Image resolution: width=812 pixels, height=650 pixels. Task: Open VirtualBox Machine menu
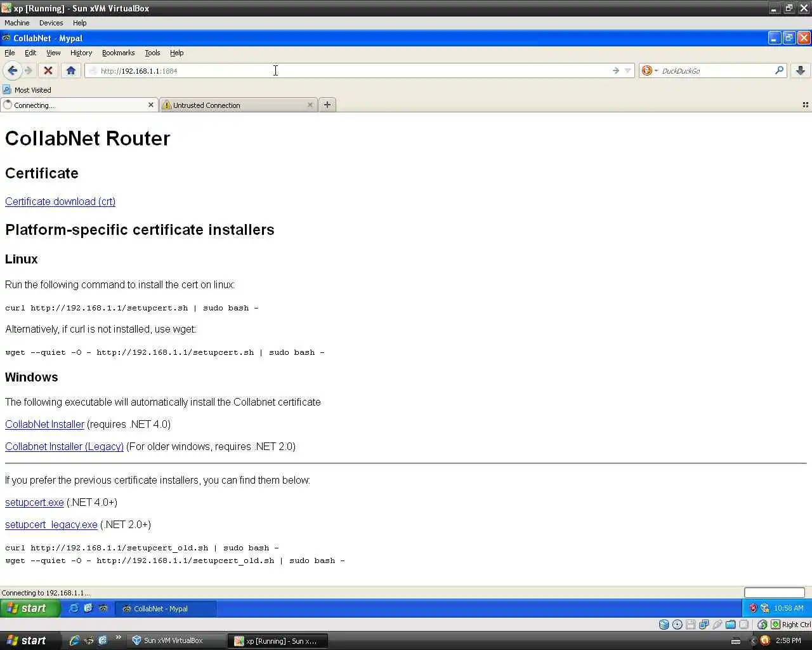point(17,23)
